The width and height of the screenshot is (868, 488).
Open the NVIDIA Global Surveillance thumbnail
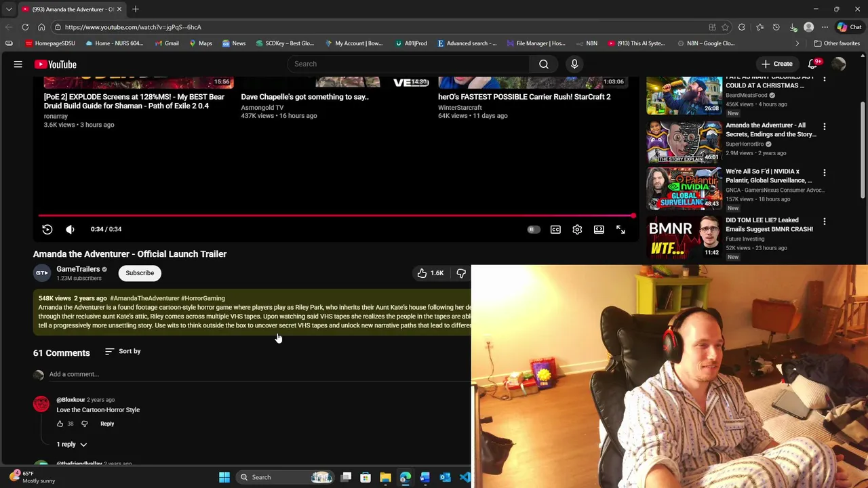coord(684,188)
